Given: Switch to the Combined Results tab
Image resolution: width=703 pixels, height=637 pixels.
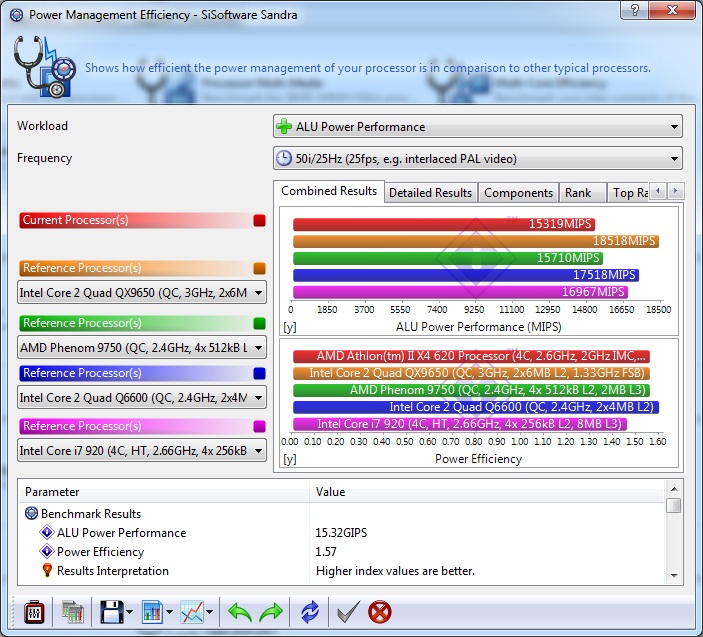Looking at the screenshot, I should pyautogui.click(x=329, y=191).
